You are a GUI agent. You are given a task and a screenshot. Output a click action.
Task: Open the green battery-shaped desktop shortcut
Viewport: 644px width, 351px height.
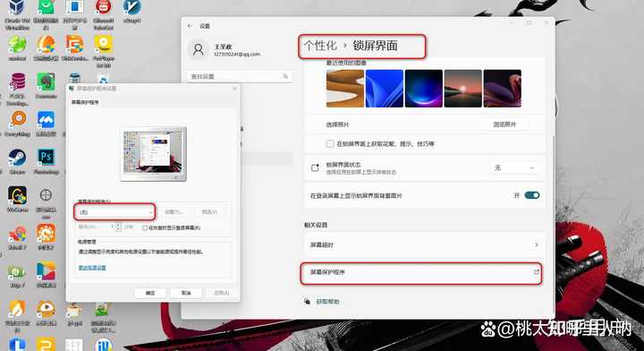pyautogui.click(x=17, y=271)
